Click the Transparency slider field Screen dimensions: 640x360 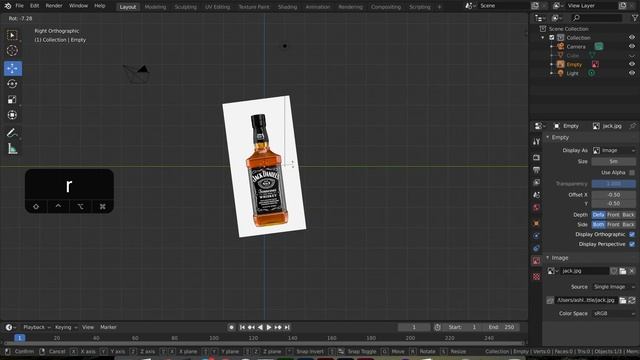click(x=613, y=184)
